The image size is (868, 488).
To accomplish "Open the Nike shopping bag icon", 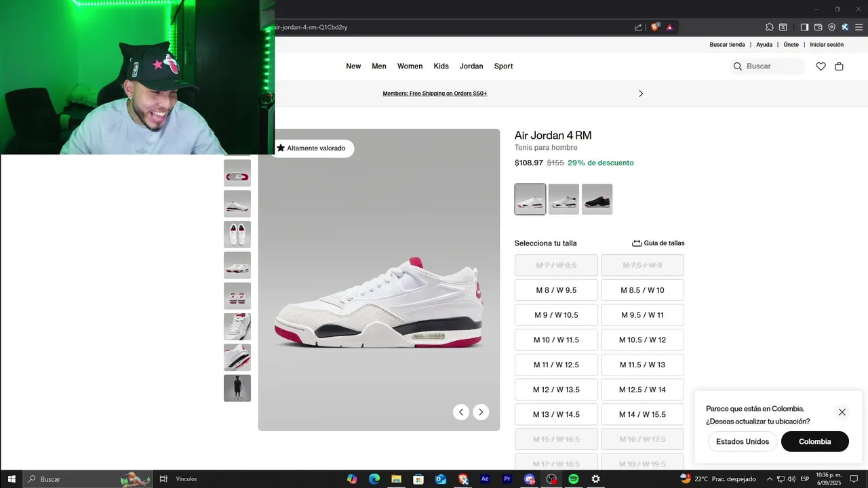I will coord(839,66).
